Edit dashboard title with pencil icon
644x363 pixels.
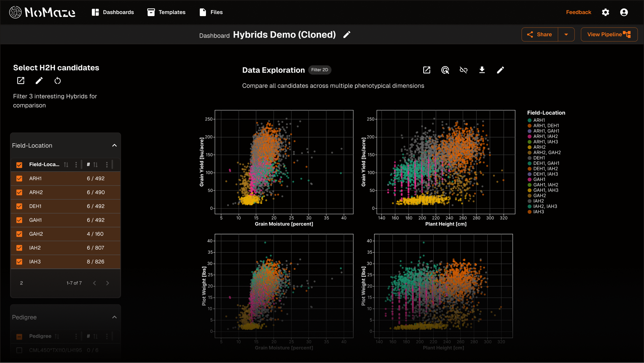tap(347, 35)
